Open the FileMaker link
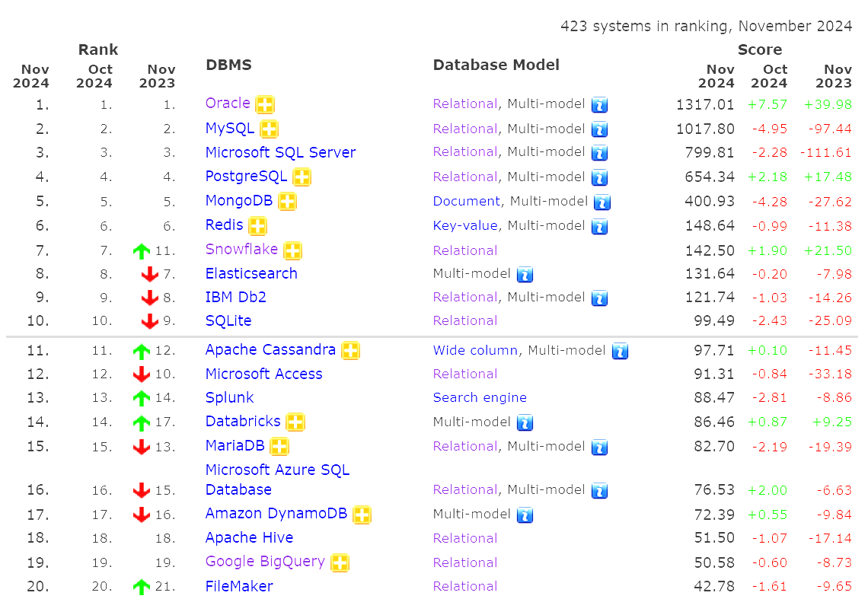 coord(239,586)
